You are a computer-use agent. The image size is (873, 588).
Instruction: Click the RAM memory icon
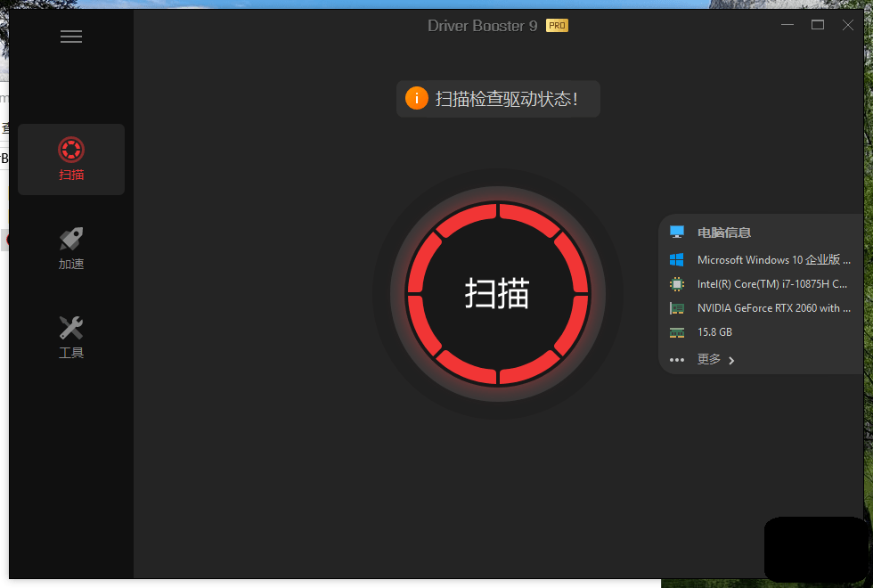point(676,332)
